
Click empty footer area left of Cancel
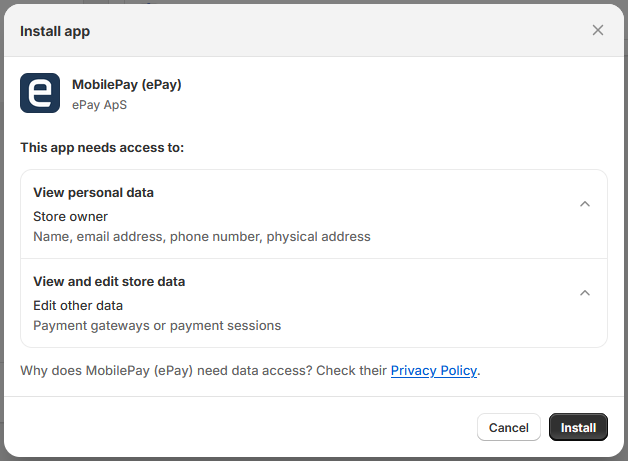coord(240,427)
